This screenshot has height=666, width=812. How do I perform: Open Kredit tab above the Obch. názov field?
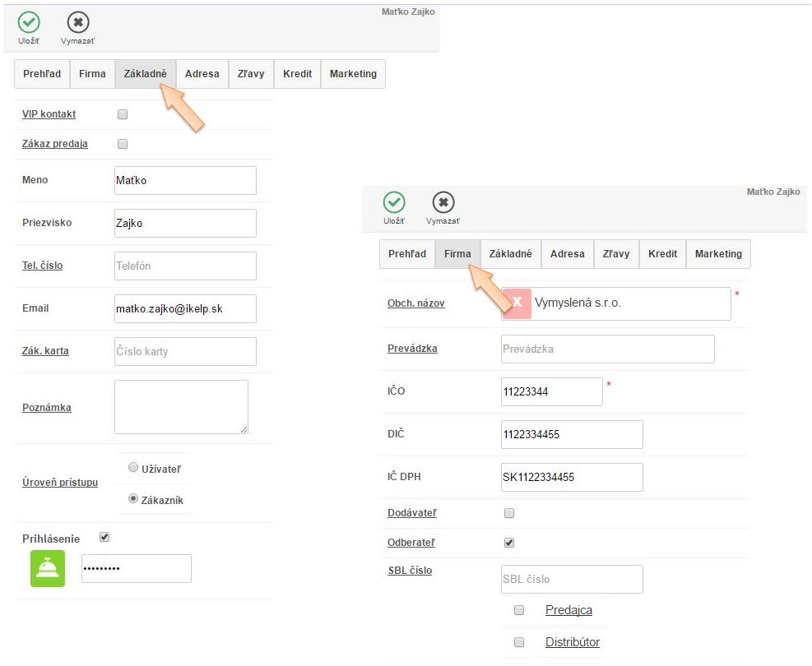click(662, 254)
